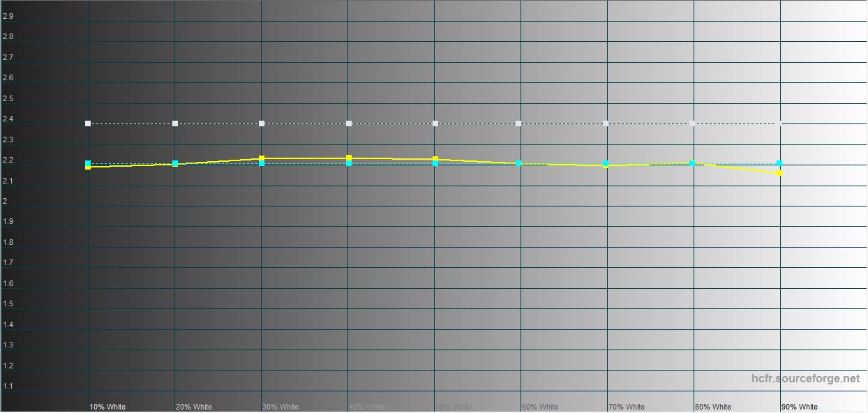Select the white 2.4 reference marker at 60% White
Viewport: 868px width, 413px height.
tap(518, 123)
